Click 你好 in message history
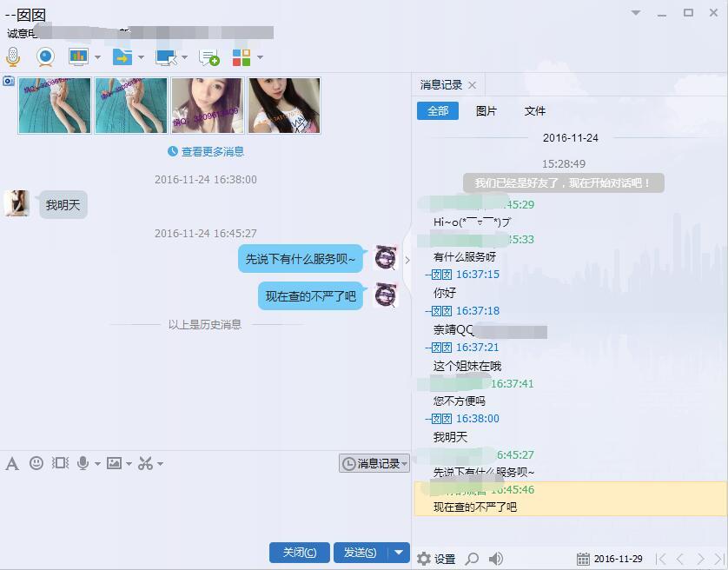The height and width of the screenshot is (570, 728). [445, 293]
